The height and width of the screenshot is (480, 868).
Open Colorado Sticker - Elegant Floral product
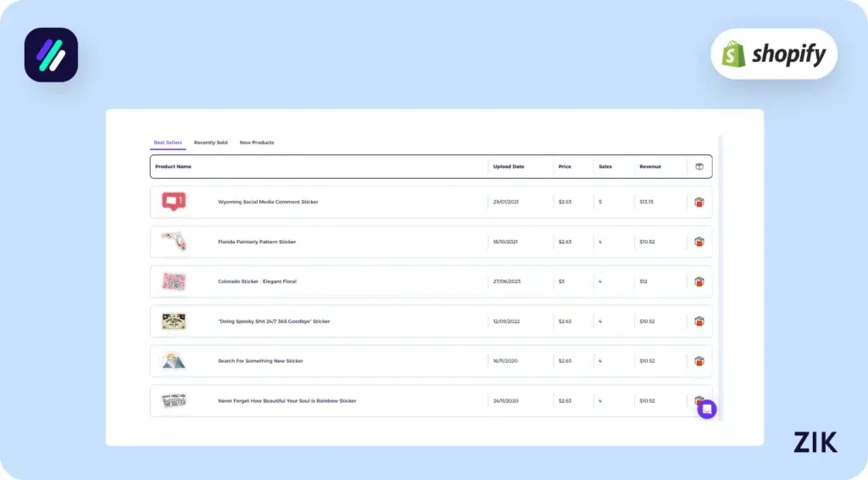tap(257, 282)
